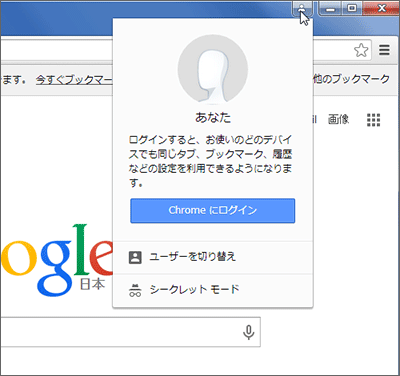400x376 pixels.
Task: Minimize the Chrome window
Action: (330, 8)
